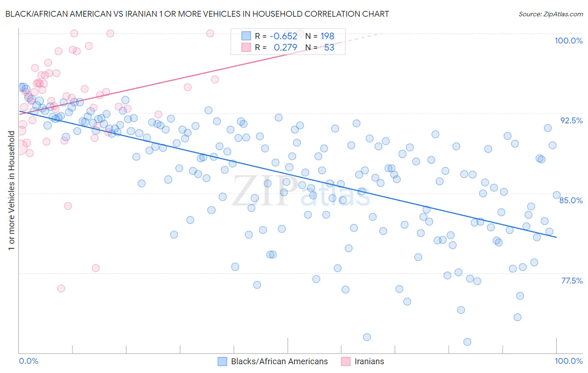The height and width of the screenshot is (373, 588).
Task: Click the 85.0% y-axis label
Action: 571,200
